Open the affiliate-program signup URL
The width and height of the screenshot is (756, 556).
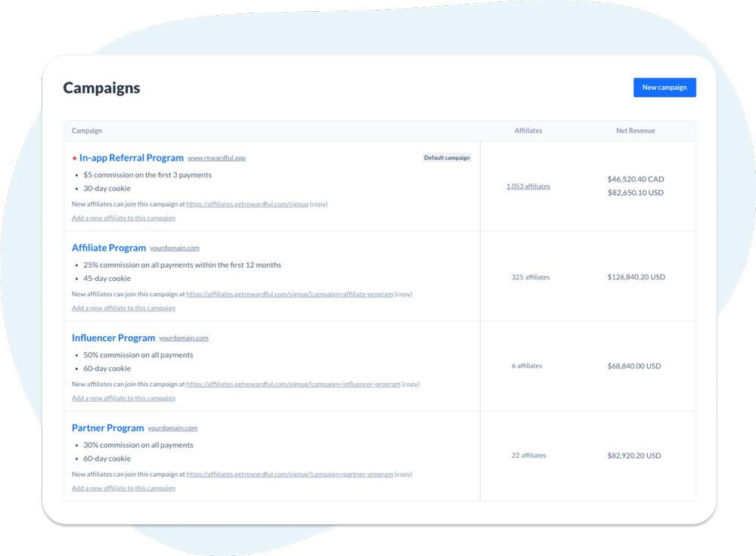pyautogui.click(x=290, y=294)
